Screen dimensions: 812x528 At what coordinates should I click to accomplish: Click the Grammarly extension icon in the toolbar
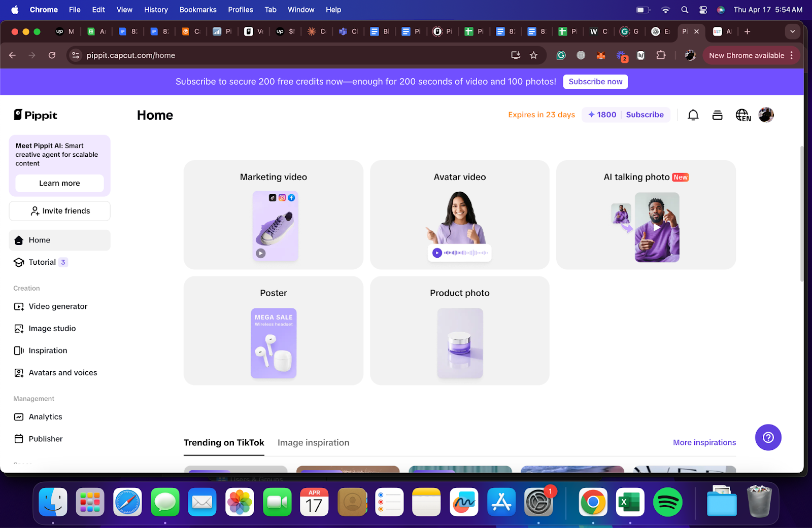(561, 55)
